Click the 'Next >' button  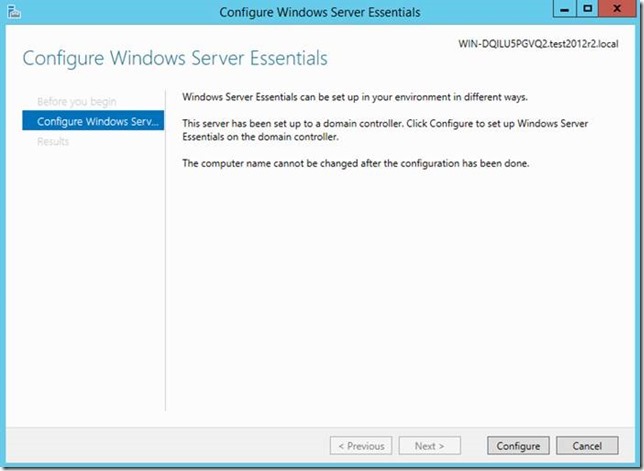click(430, 446)
